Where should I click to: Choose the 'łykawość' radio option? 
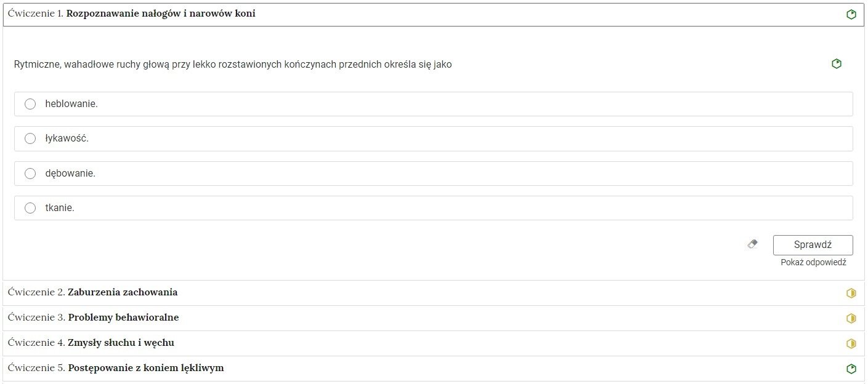(x=30, y=139)
